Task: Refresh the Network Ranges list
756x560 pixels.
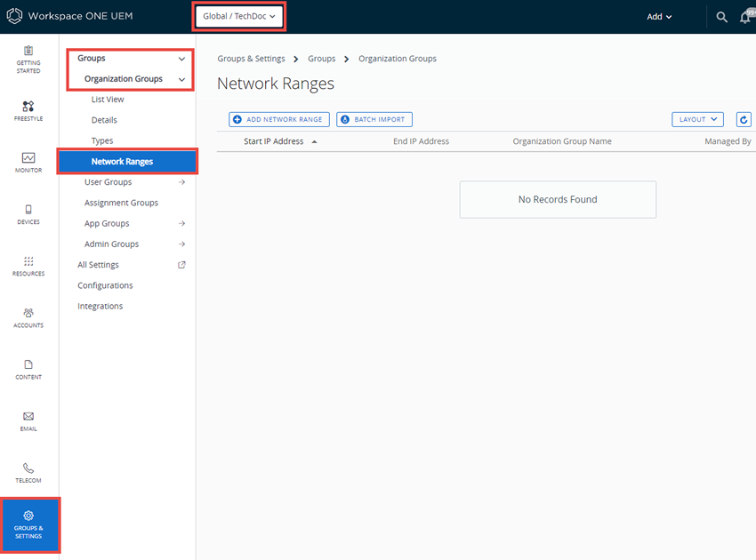Action: pos(744,119)
